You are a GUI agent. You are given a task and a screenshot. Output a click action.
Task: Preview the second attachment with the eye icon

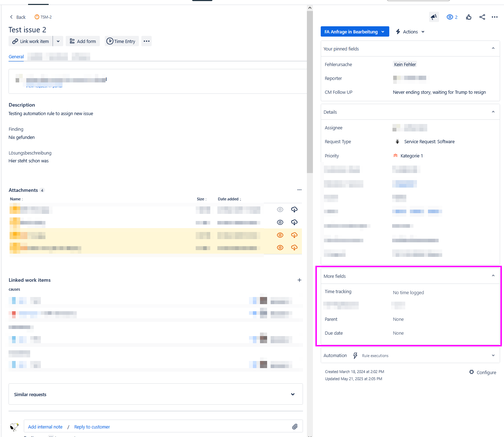pos(280,222)
